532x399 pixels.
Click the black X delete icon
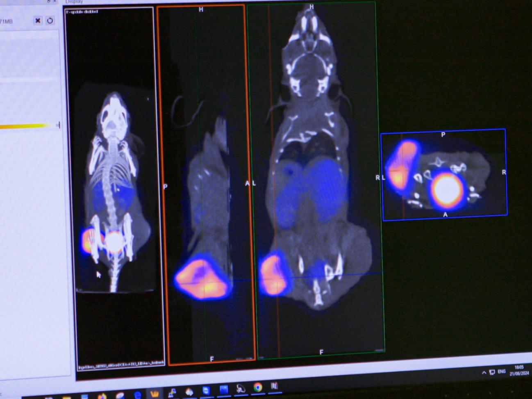point(38,21)
